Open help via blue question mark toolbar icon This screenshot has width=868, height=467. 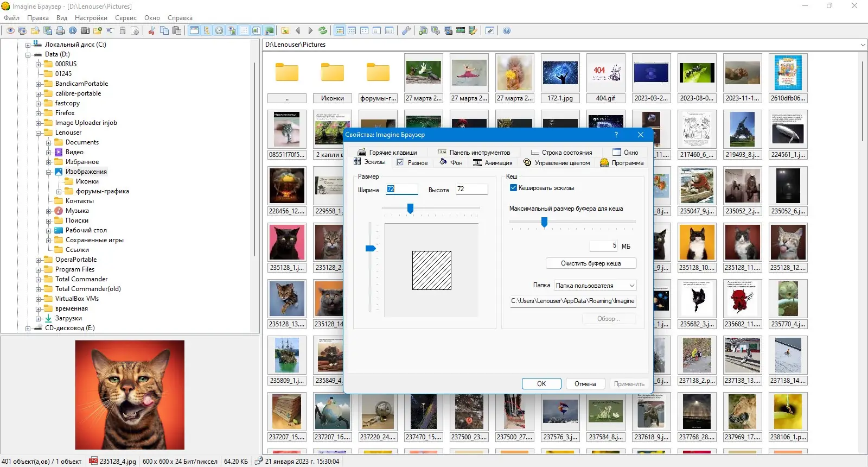pos(507,31)
